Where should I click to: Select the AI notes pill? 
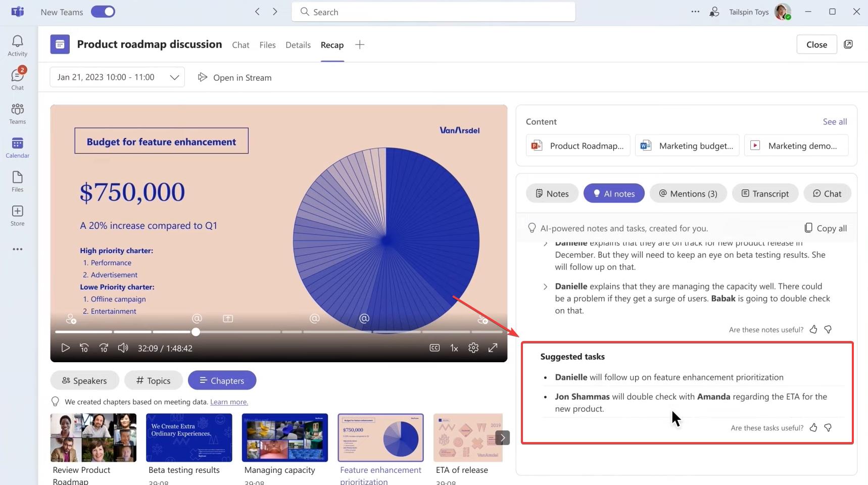pos(614,193)
